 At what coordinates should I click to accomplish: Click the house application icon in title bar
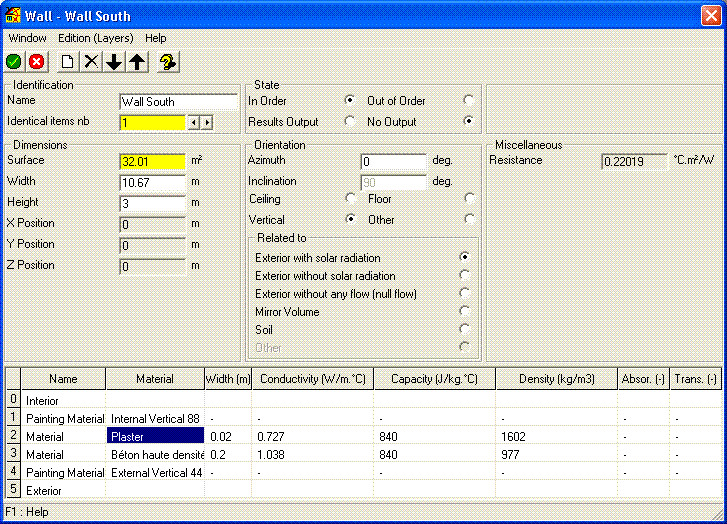point(12,16)
